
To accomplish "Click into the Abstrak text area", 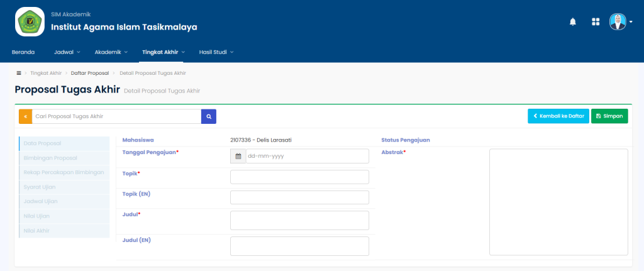I will point(558,202).
